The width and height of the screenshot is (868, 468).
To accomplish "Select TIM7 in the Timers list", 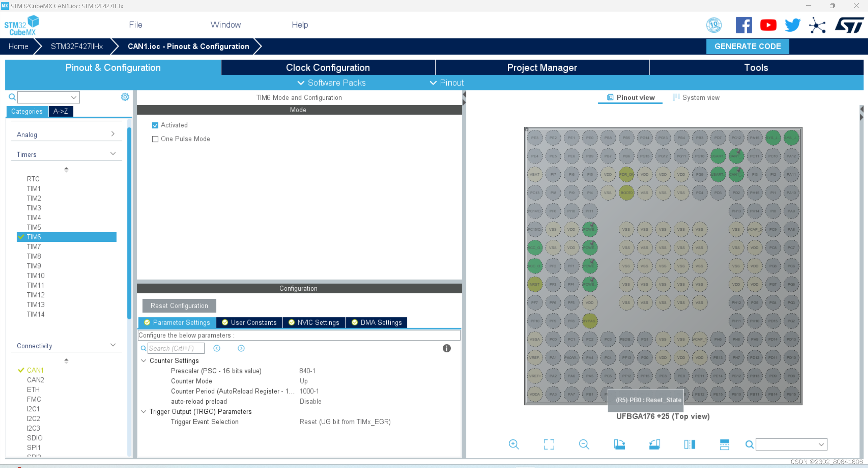I will click(x=34, y=247).
